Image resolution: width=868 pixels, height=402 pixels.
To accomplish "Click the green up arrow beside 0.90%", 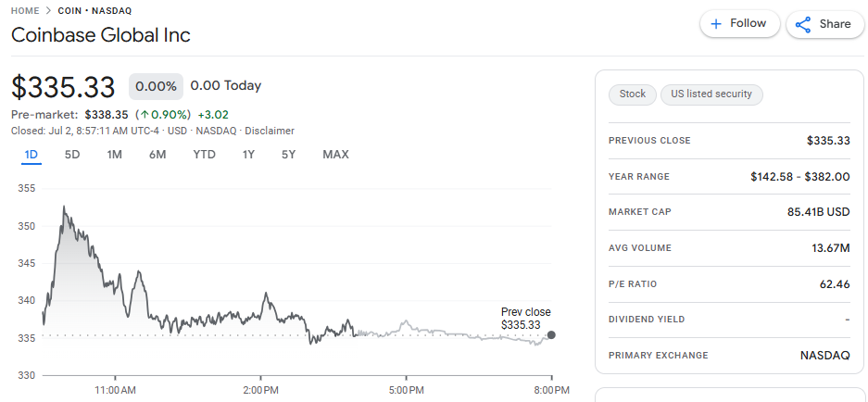I will pos(145,115).
